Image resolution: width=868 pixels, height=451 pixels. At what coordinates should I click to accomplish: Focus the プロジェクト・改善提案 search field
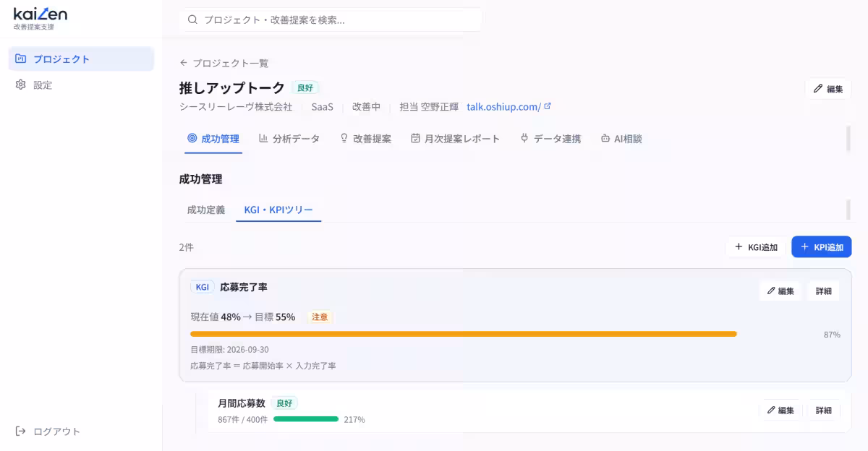[x=331, y=20]
